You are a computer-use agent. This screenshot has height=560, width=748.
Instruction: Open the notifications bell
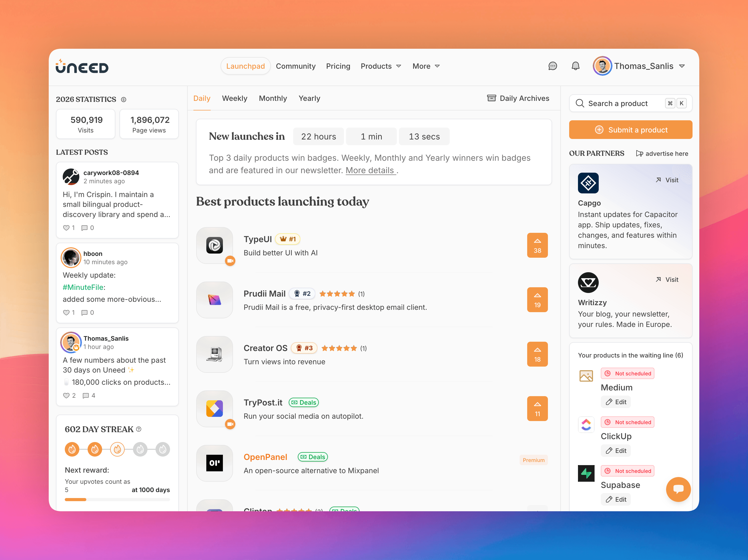pyautogui.click(x=576, y=66)
